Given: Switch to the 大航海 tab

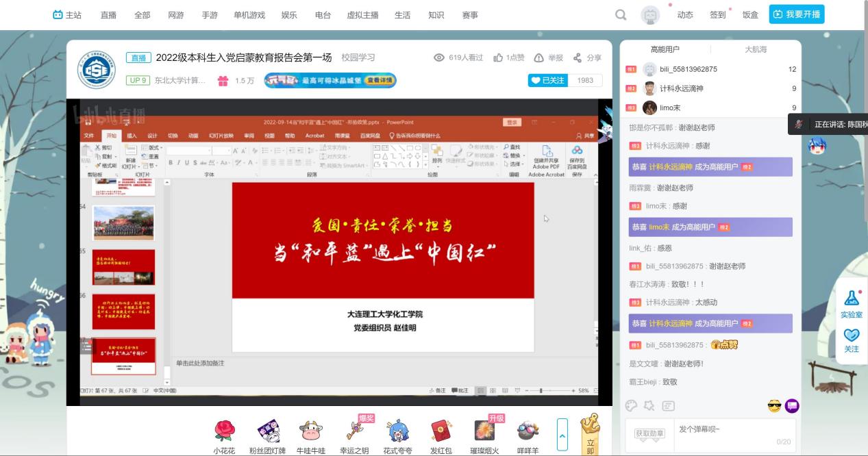Looking at the screenshot, I should coord(756,49).
